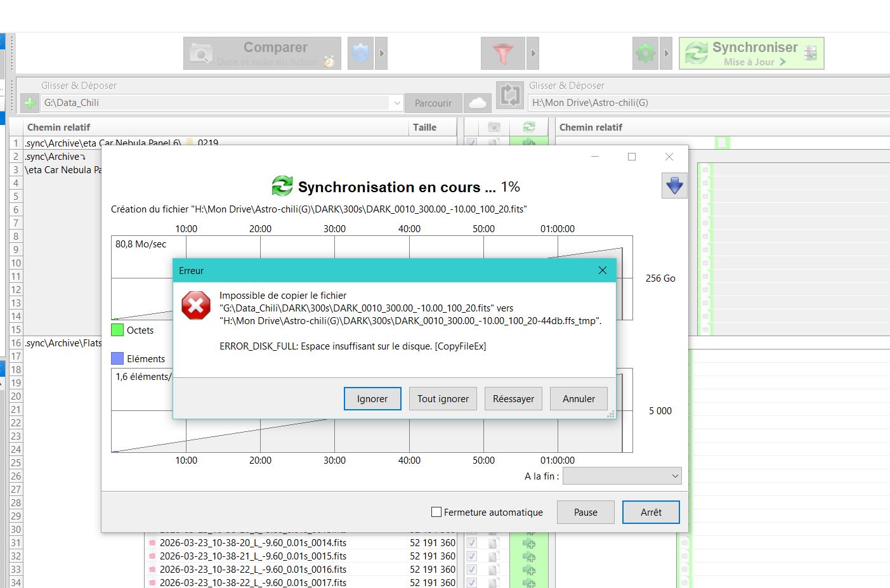Swap the left and right folder sides
Viewport: 890px width, 588px height.
510,96
